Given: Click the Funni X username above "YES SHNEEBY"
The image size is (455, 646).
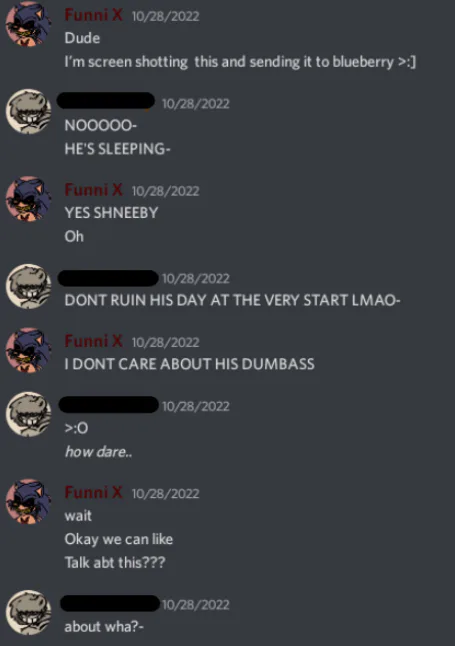Looking at the screenshot, I should (94, 190).
